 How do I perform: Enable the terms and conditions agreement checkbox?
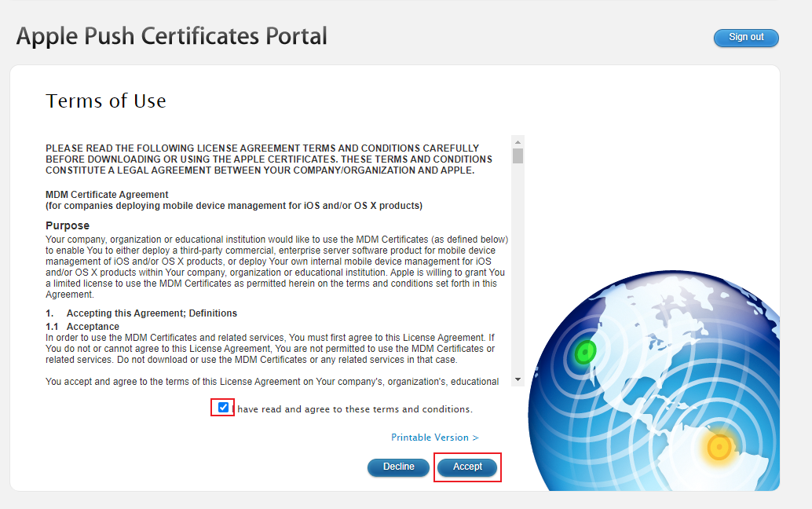(x=223, y=407)
